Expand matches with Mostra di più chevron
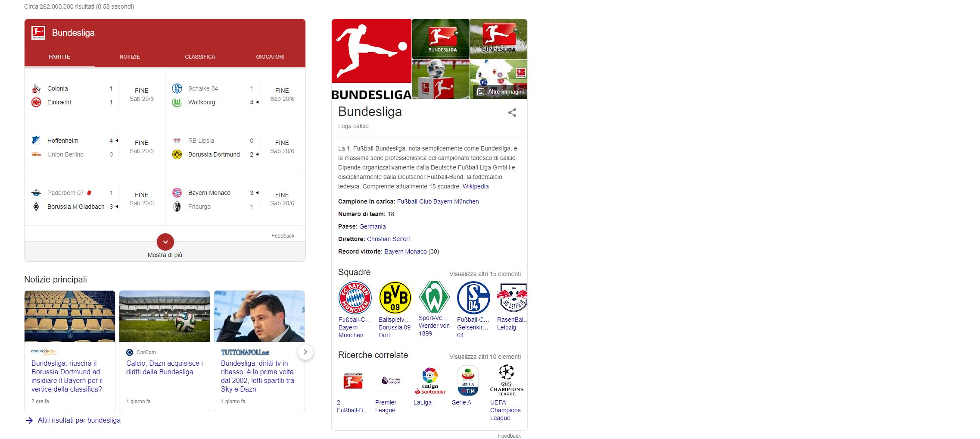This screenshot has height=439, width=980. (x=165, y=242)
